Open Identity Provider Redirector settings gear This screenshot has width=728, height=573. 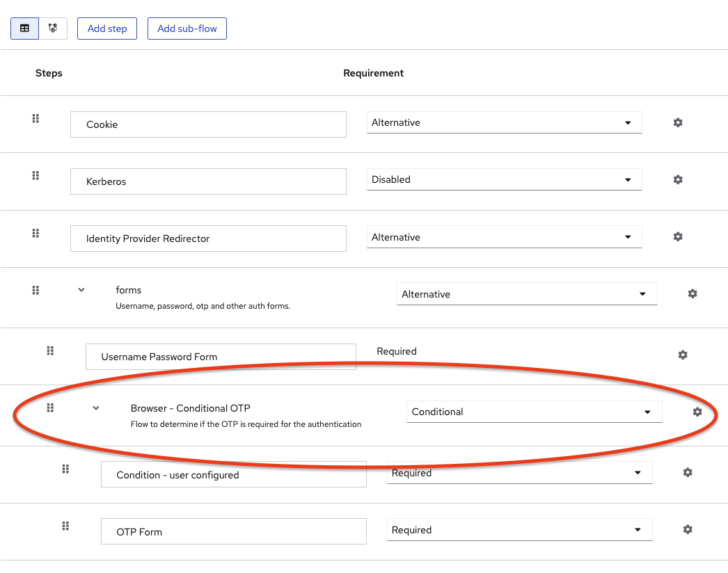point(678,236)
